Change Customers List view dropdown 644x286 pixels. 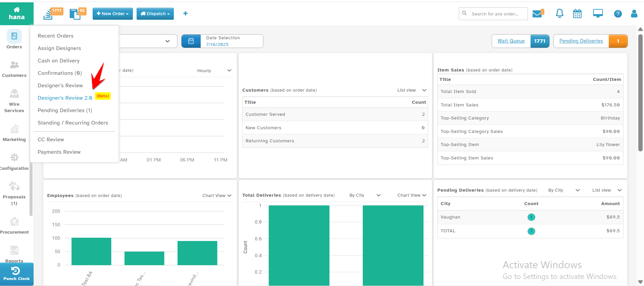point(412,90)
